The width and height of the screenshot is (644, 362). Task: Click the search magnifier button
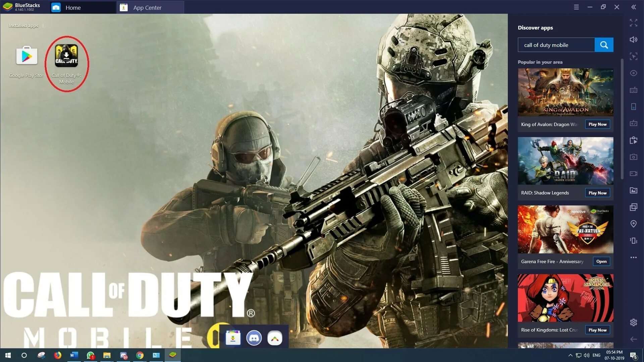coord(604,45)
